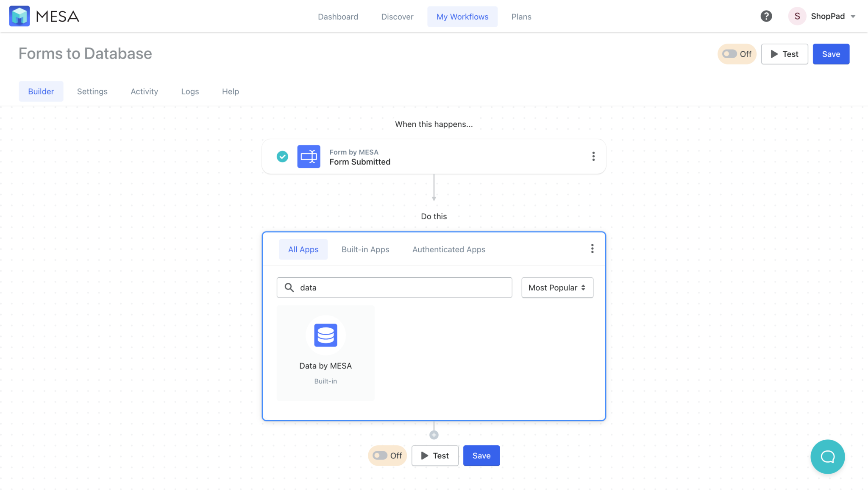Toggle the workflow Off switch at top right
The height and width of the screenshot is (497, 868).
pos(729,54)
